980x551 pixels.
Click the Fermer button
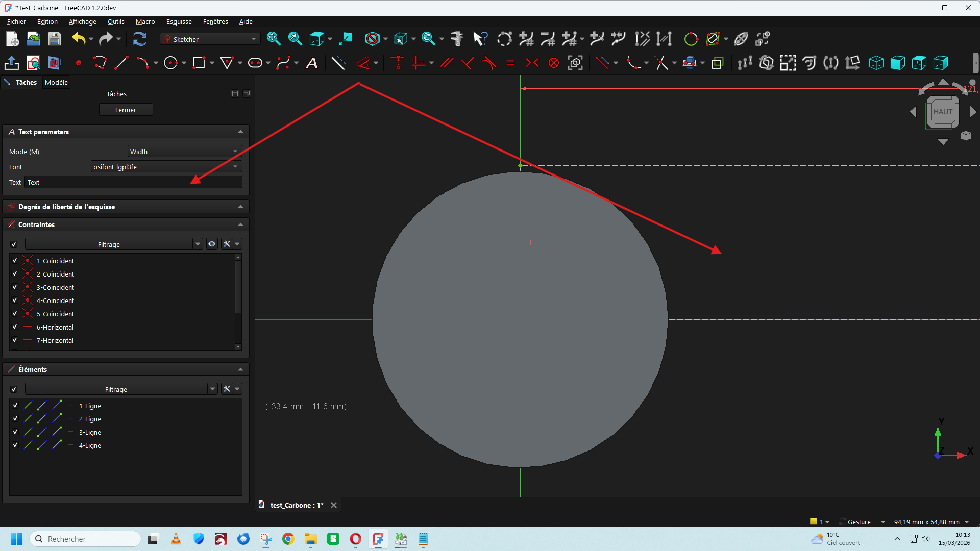coord(126,110)
